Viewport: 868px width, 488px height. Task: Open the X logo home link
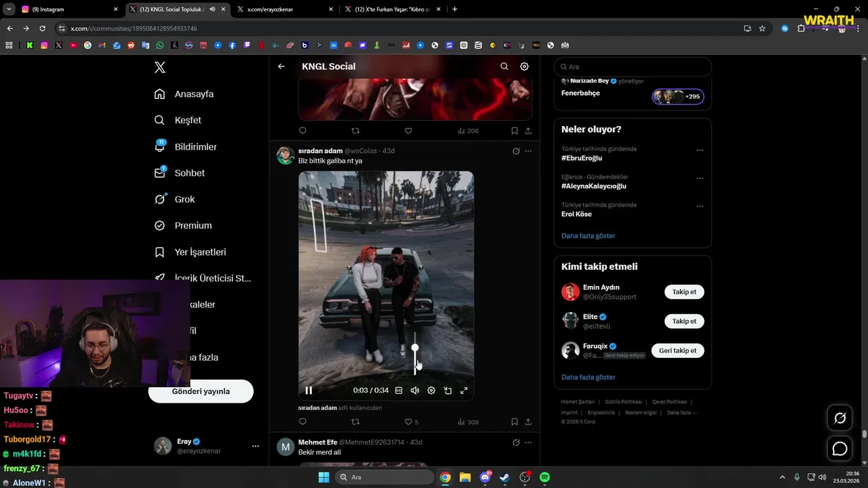point(160,67)
